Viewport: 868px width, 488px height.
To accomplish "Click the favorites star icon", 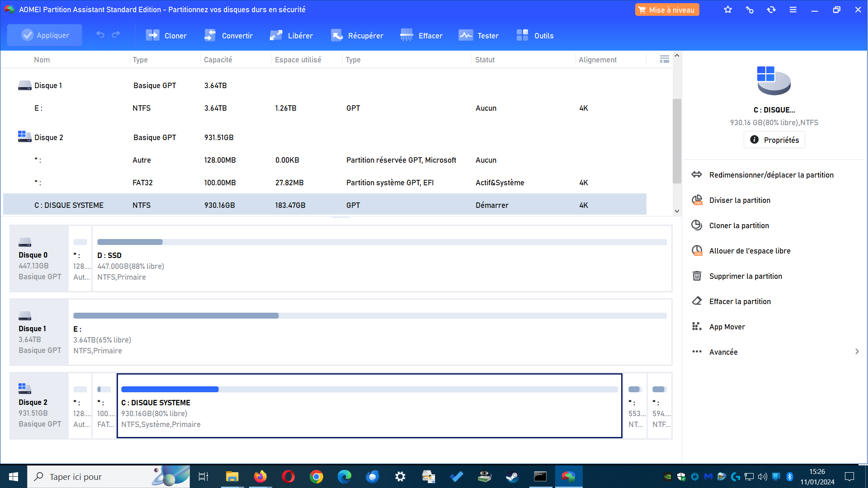I will click(728, 9).
